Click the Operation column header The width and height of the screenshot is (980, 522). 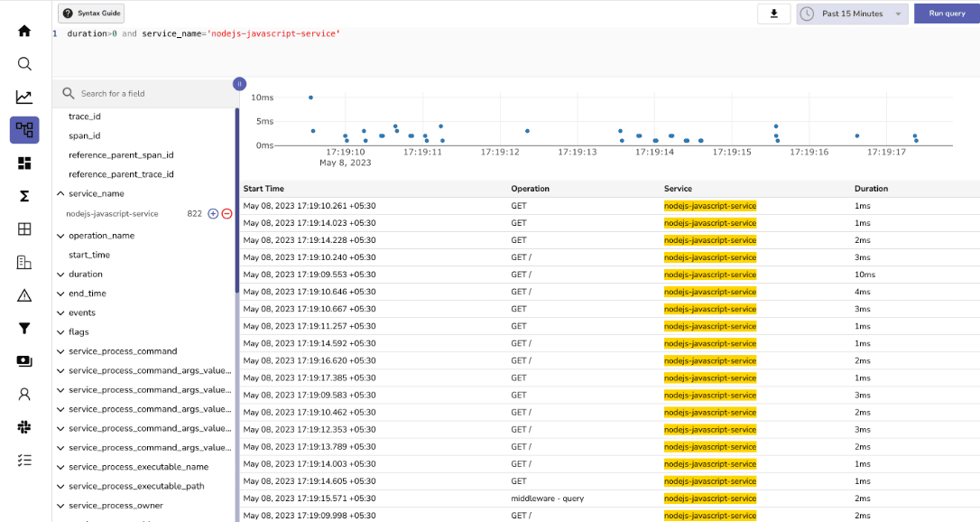(530, 189)
